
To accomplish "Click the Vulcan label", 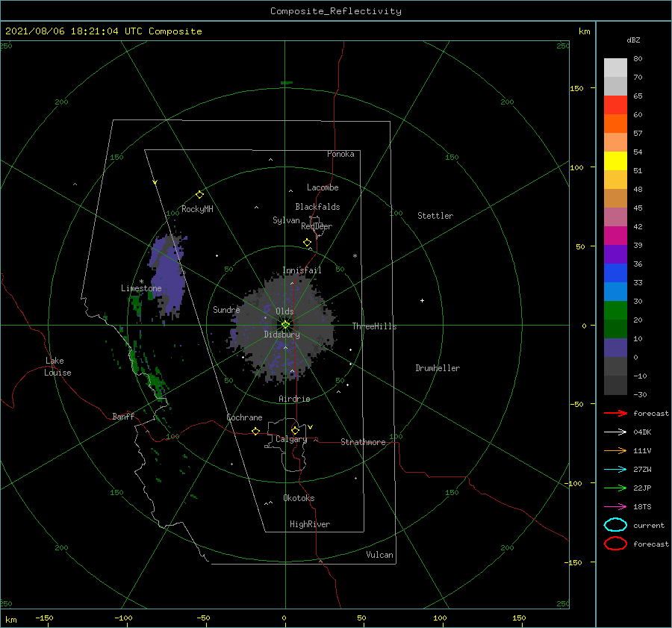I will pos(380,555).
